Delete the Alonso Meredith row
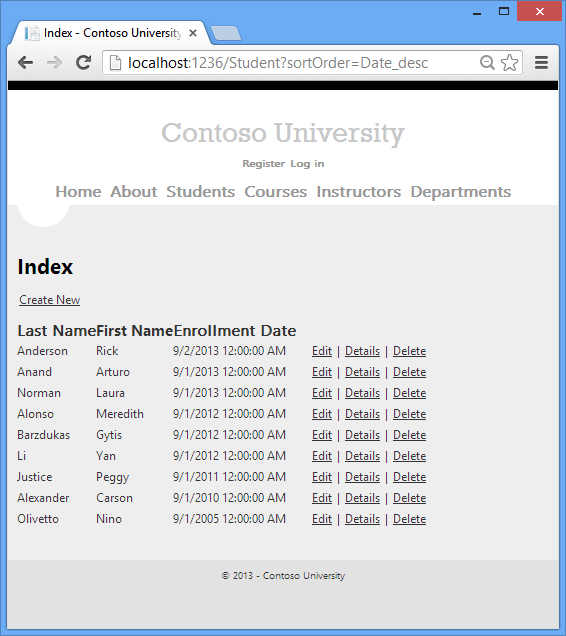The image size is (566, 636). (409, 414)
